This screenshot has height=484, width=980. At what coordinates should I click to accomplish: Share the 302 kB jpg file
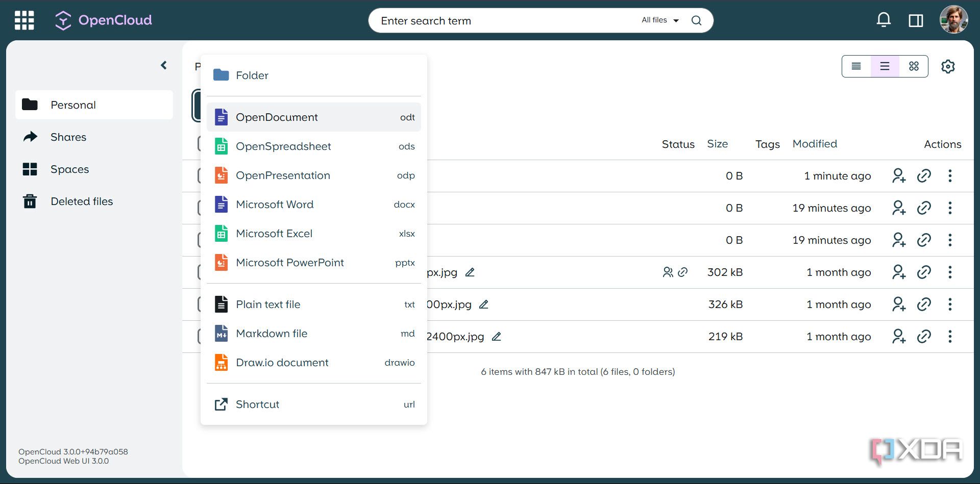899,272
